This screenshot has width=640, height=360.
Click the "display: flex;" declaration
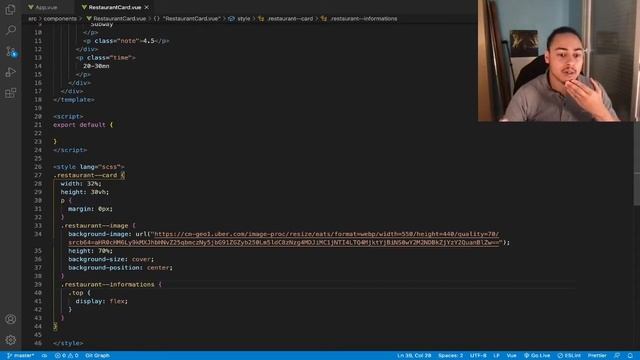click(102, 301)
